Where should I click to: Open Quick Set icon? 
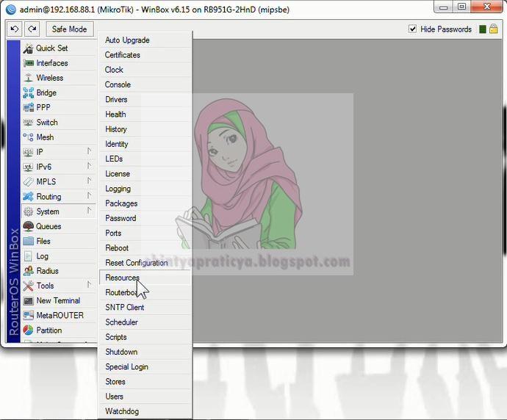point(28,48)
